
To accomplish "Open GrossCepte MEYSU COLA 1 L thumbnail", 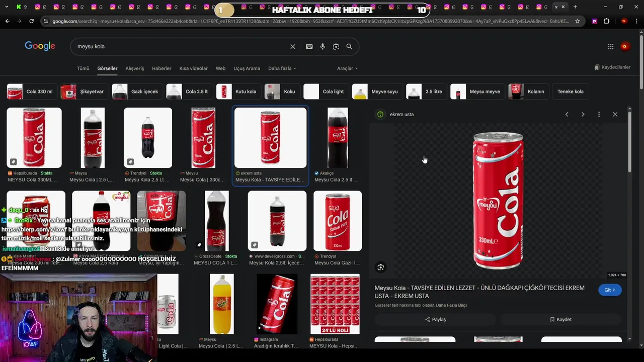I will coord(217,221).
